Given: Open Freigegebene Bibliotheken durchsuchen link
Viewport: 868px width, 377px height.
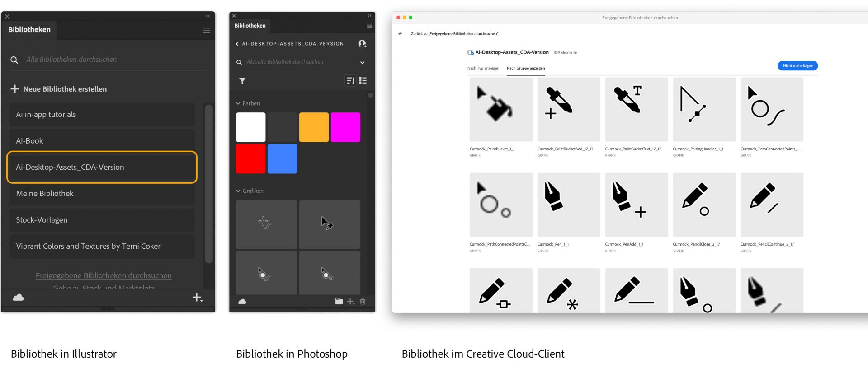Looking at the screenshot, I should point(104,275).
